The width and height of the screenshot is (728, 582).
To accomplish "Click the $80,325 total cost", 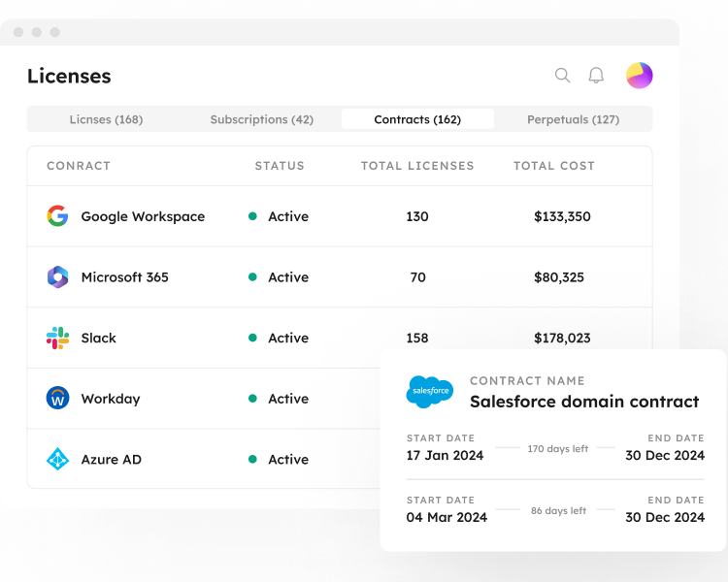I will coord(559,277).
